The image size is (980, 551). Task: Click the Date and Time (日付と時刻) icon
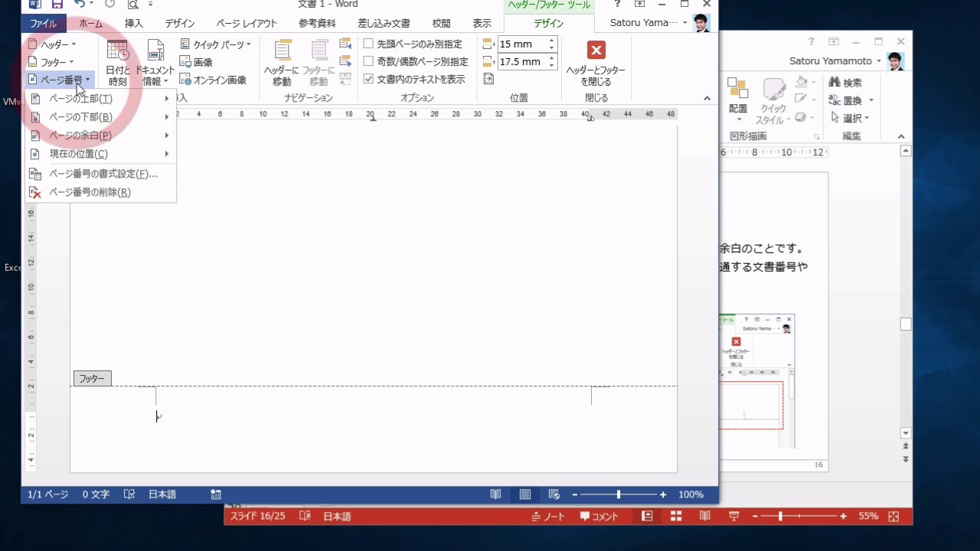tap(117, 52)
